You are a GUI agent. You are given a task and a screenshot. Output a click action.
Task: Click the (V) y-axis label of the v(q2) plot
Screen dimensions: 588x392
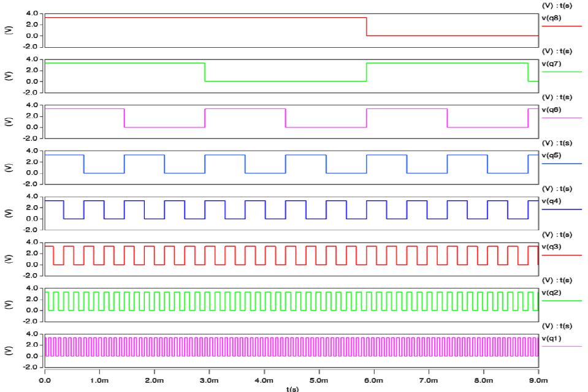coord(8,304)
